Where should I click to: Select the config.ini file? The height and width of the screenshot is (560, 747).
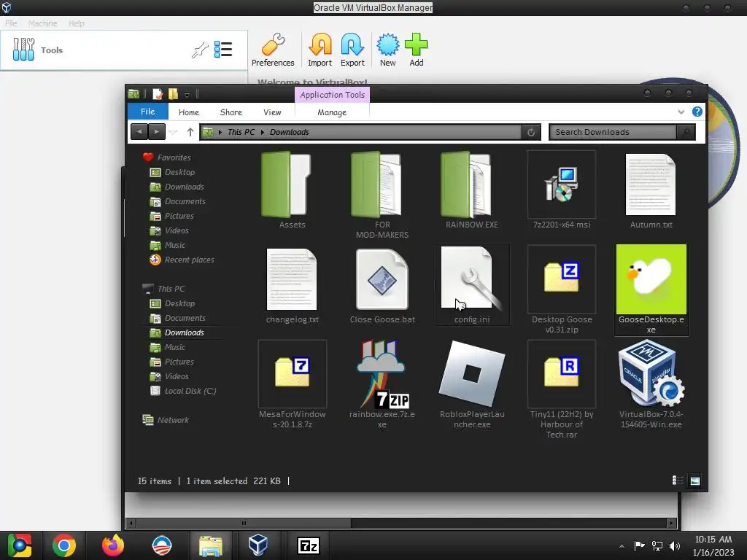click(472, 286)
